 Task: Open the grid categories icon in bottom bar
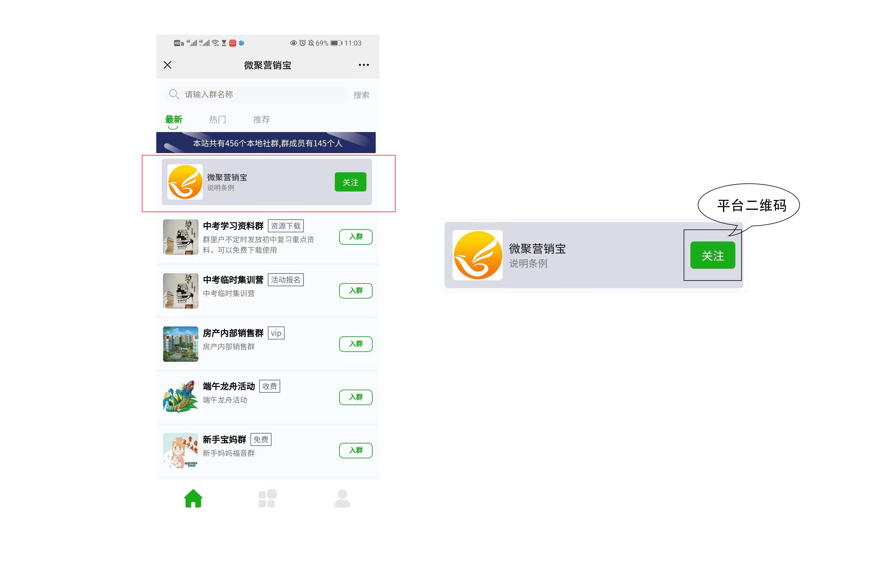point(268,499)
